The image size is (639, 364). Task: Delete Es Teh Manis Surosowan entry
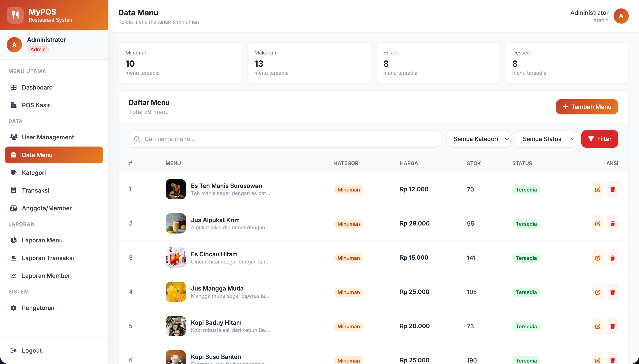[x=612, y=190]
